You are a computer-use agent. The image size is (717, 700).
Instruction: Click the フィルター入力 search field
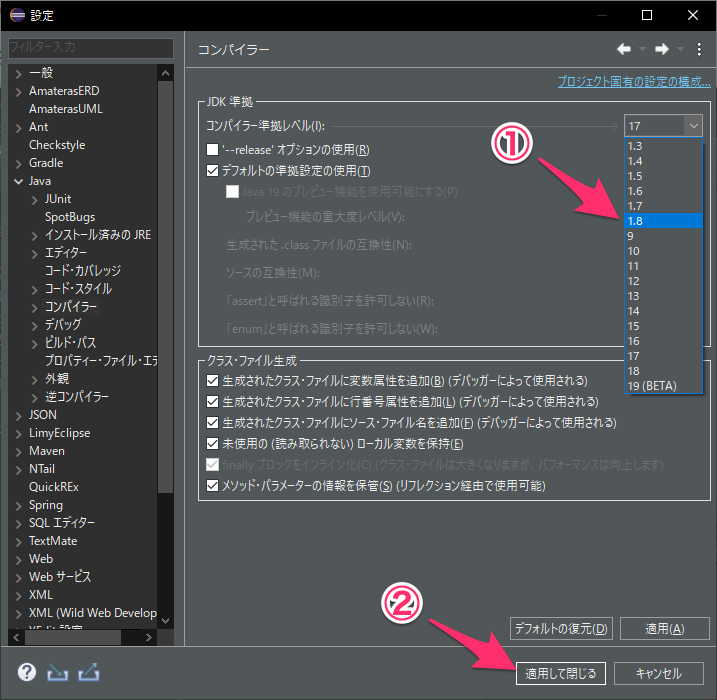coord(91,48)
